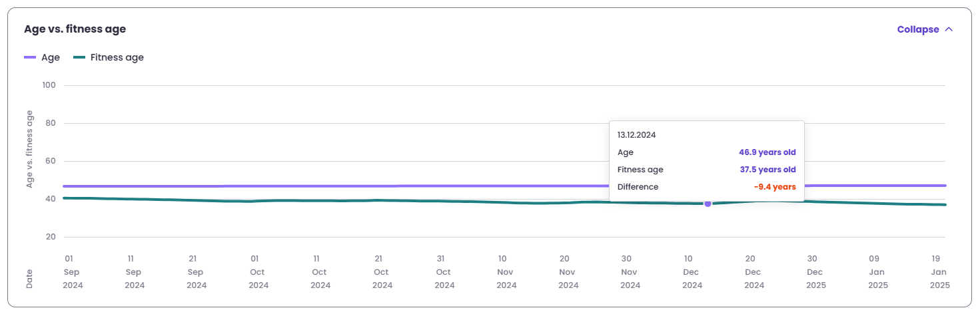Viewport: 980px width, 314px height.
Task: Click the purple Age legend swatch
Action: [x=31, y=57]
